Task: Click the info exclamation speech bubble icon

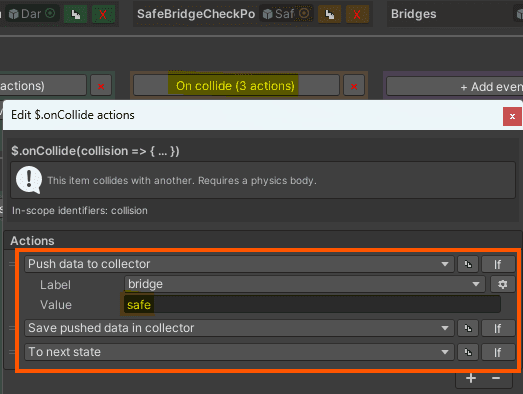Action: (29, 180)
